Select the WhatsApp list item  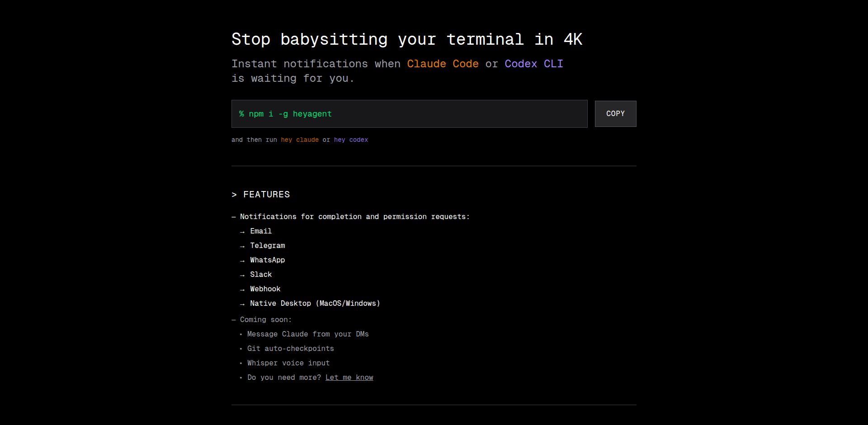point(268,260)
